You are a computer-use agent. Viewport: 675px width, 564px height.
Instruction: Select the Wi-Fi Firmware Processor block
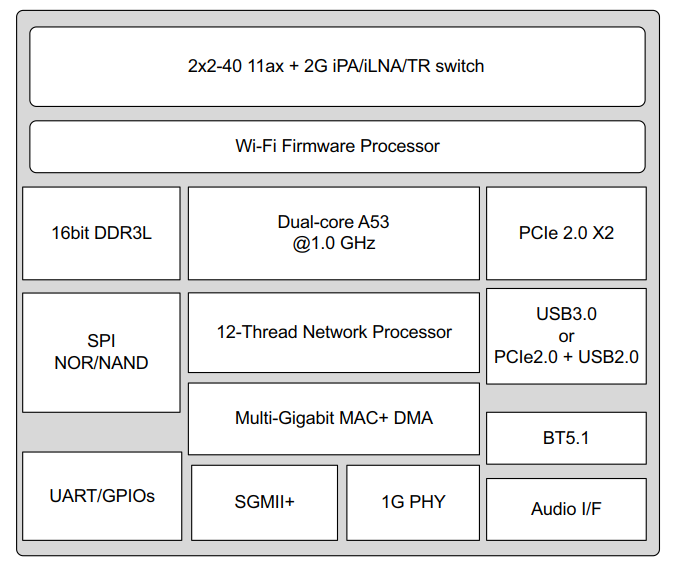[337, 146]
